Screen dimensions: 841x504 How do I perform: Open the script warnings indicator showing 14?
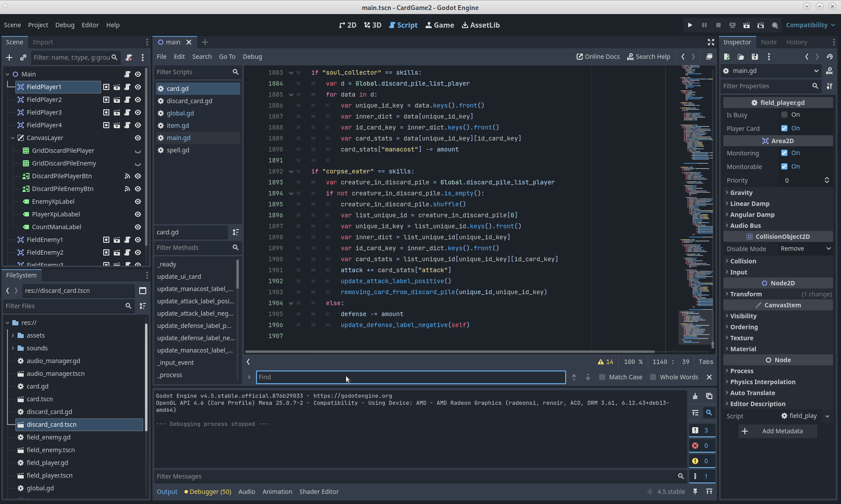(605, 362)
